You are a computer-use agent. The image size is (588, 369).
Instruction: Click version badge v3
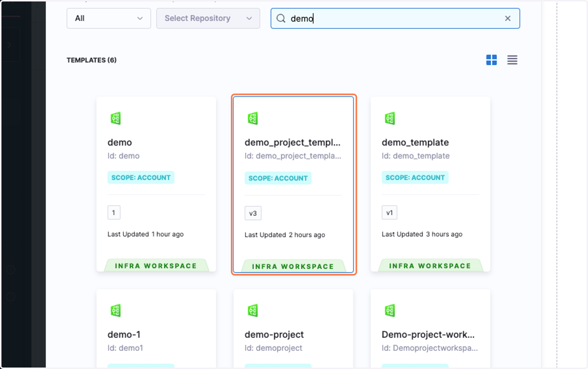click(x=253, y=213)
